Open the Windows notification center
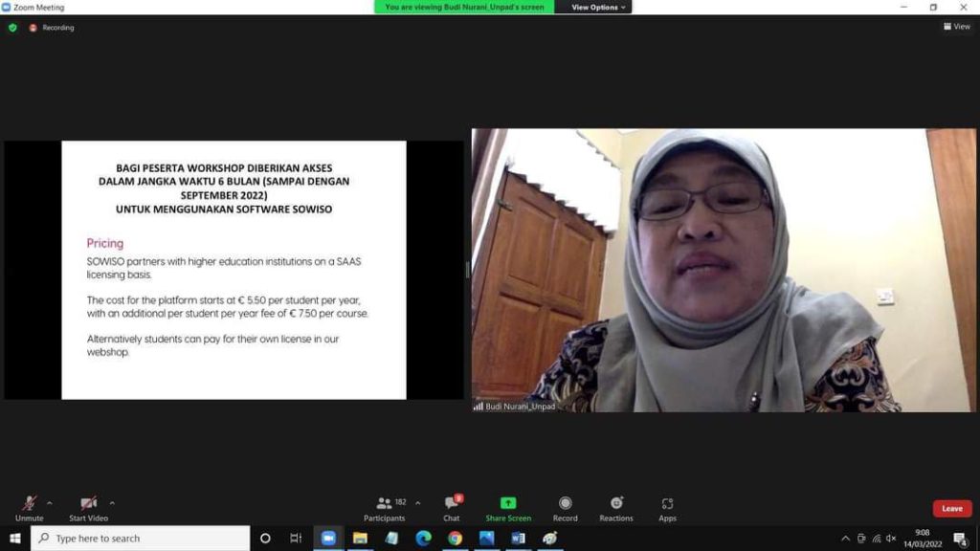The image size is (980, 551). (x=961, y=539)
